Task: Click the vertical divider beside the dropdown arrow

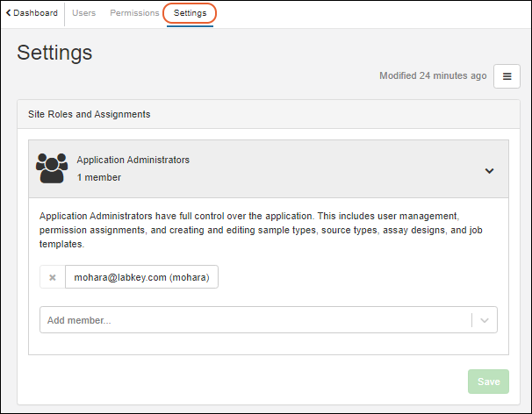Action: tap(472, 320)
